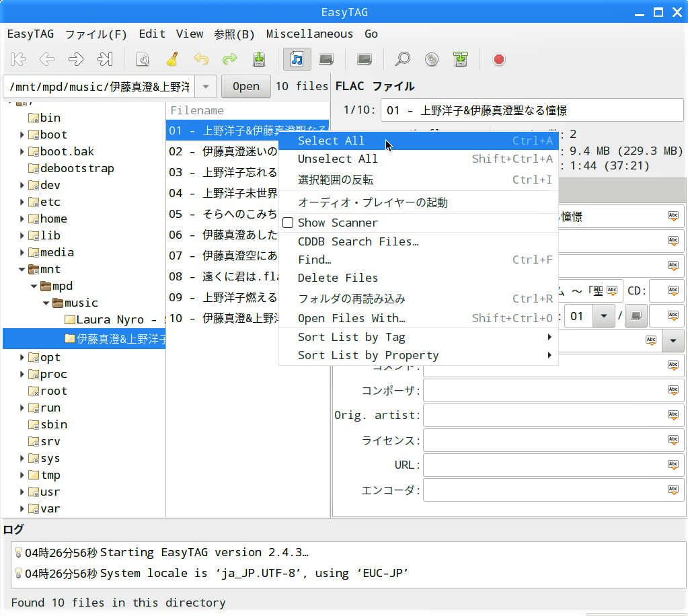Launch CDDB search with the disc icon
The width and height of the screenshot is (688, 616).
point(432,59)
